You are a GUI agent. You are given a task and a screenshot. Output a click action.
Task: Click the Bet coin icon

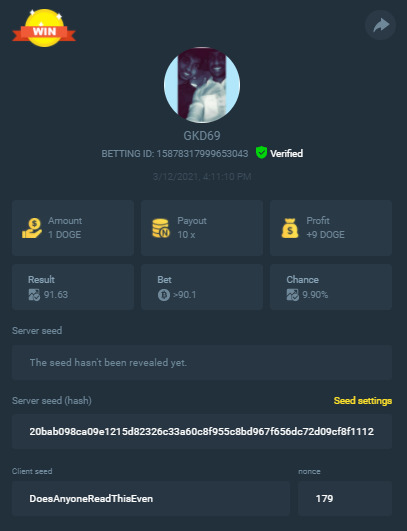(164, 295)
